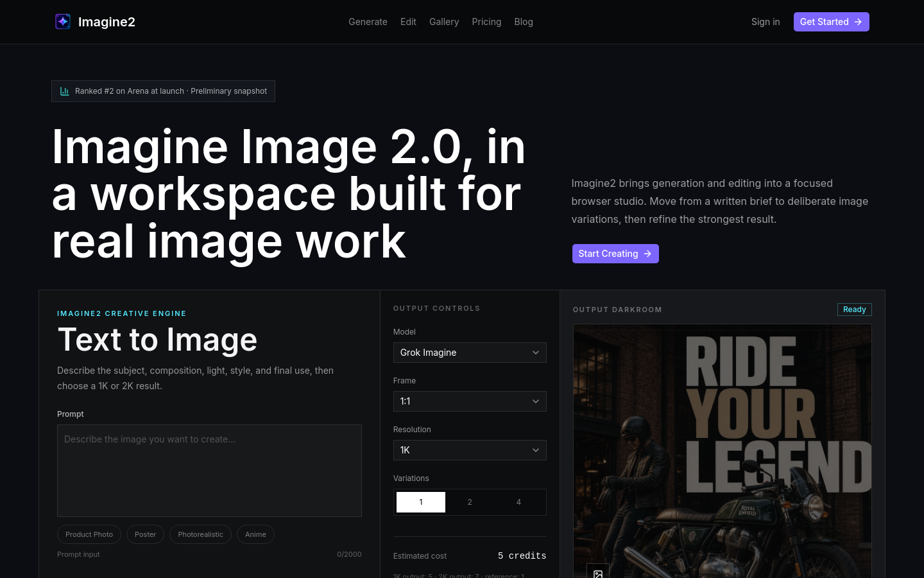
Task: Go to the Gallery page
Action: pyautogui.click(x=444, y=22)
